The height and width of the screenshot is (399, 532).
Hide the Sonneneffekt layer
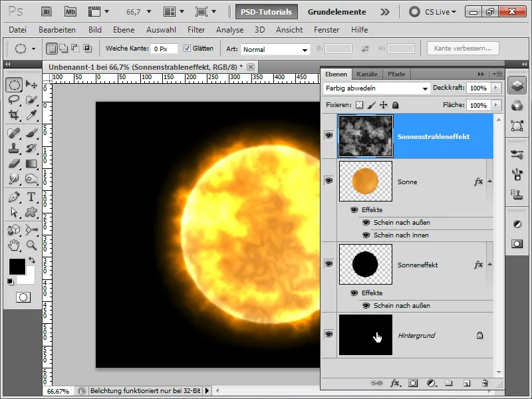coord(329,263)
